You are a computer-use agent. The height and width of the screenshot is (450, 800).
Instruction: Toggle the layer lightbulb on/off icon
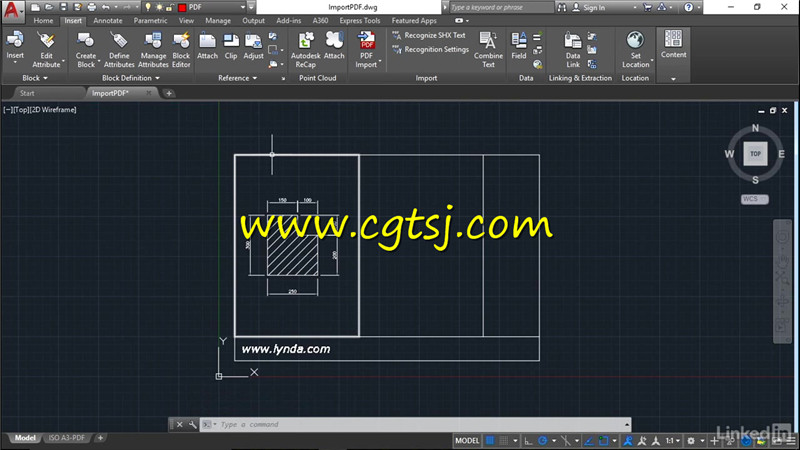(148, 8)
